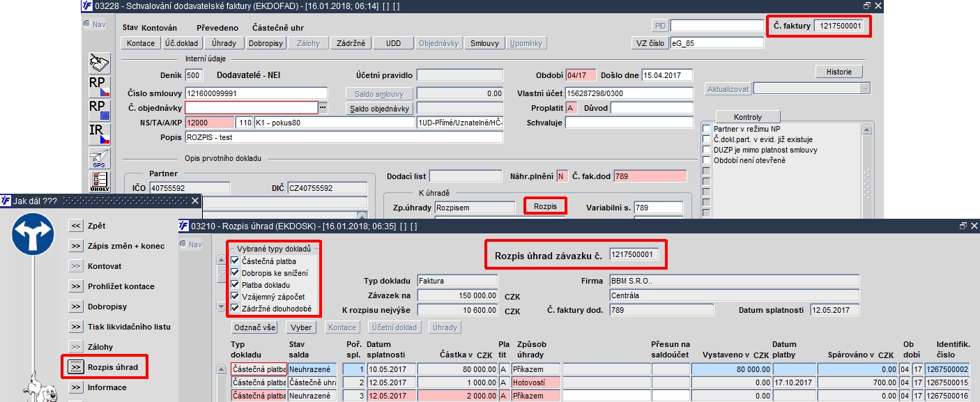The width and height of the screenshot is (980, 402).
Task: Click the Saldo objednávky button
Action: click(380, 108)
